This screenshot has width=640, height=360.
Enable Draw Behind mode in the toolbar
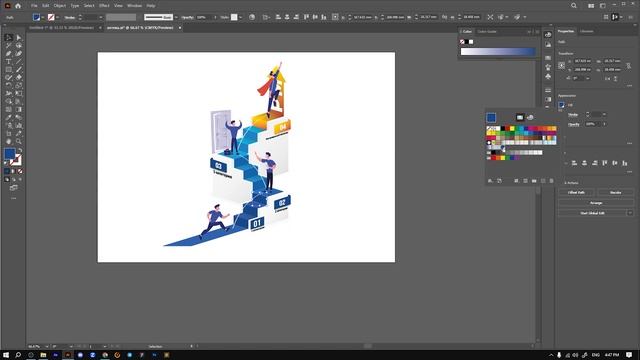[14, 179]
